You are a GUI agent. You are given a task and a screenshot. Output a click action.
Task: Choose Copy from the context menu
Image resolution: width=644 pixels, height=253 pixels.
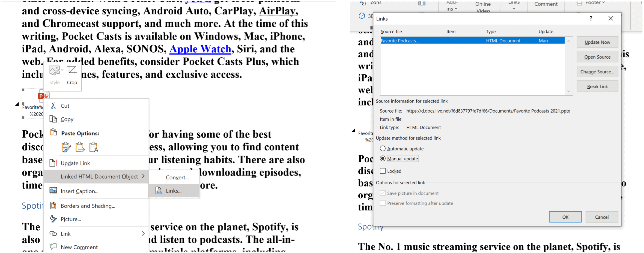[67, 119]
